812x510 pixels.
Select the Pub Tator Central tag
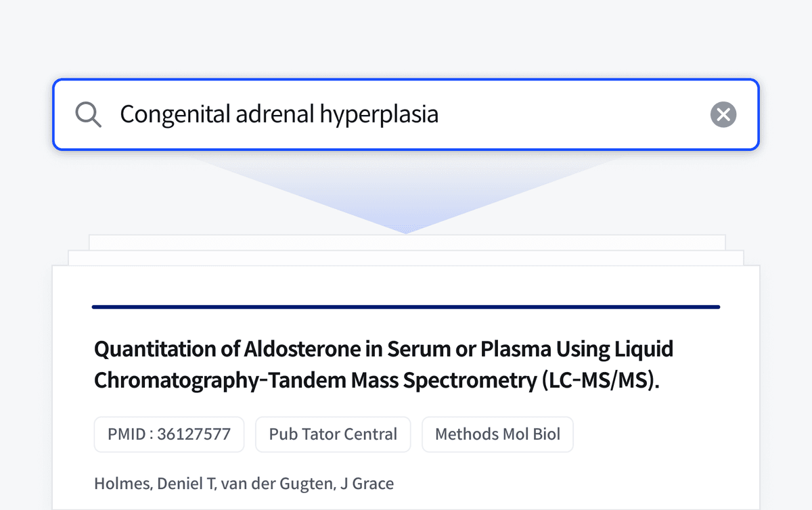tap(333, 434)
